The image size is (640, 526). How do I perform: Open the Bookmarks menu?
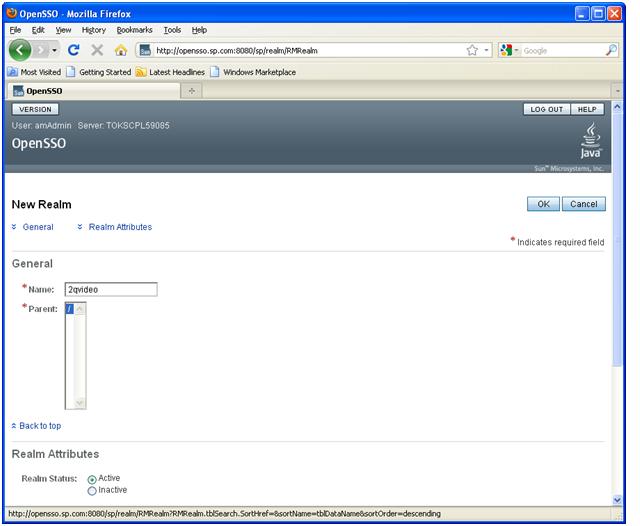pos(134,30)
